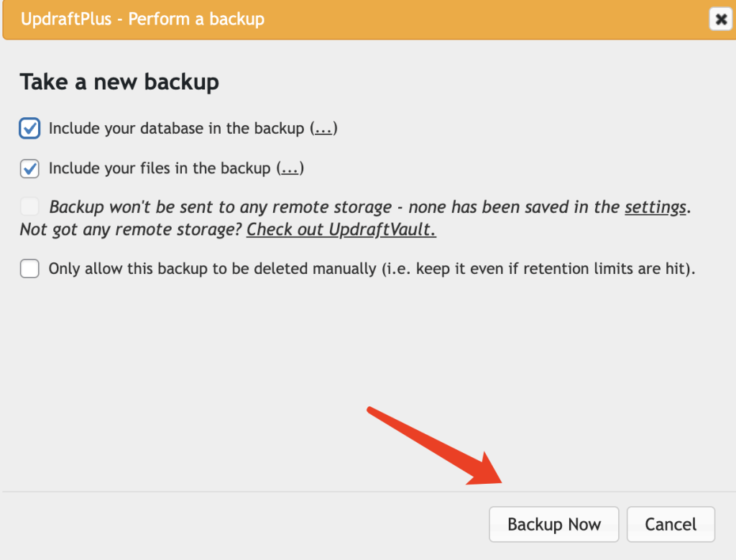Click the X icon in the orange title bar
736x560 pixels.
720,19
